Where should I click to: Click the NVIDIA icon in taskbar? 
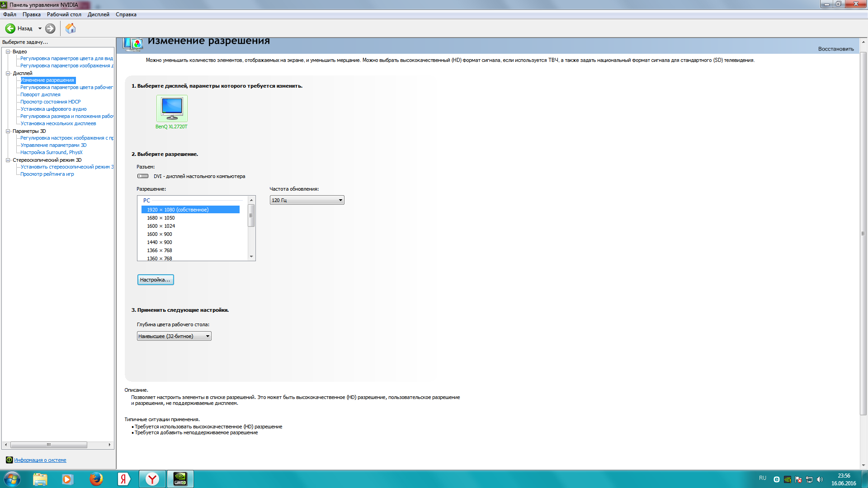(x=180, y=479)
